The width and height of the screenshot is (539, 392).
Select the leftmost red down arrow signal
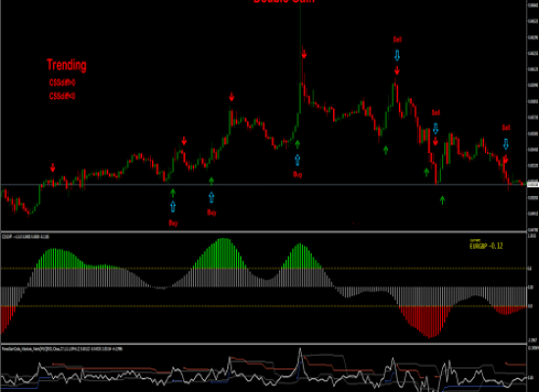coord(53,168)
